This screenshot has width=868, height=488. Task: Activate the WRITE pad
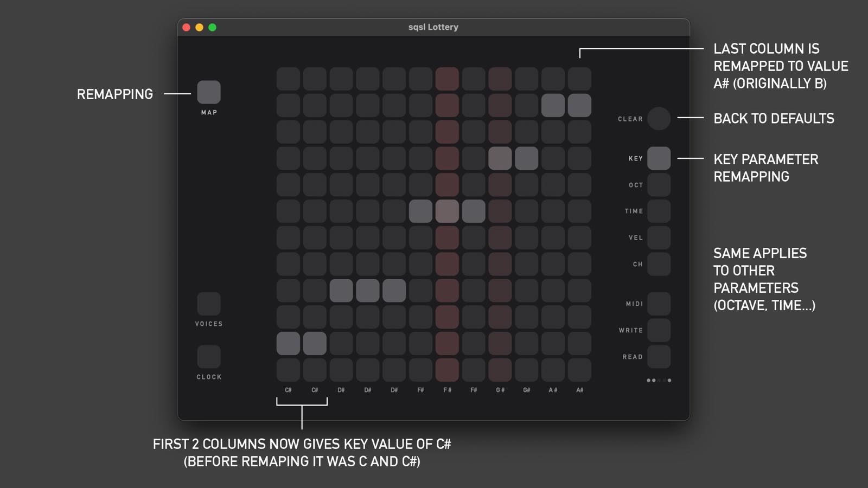pos(659,330)
